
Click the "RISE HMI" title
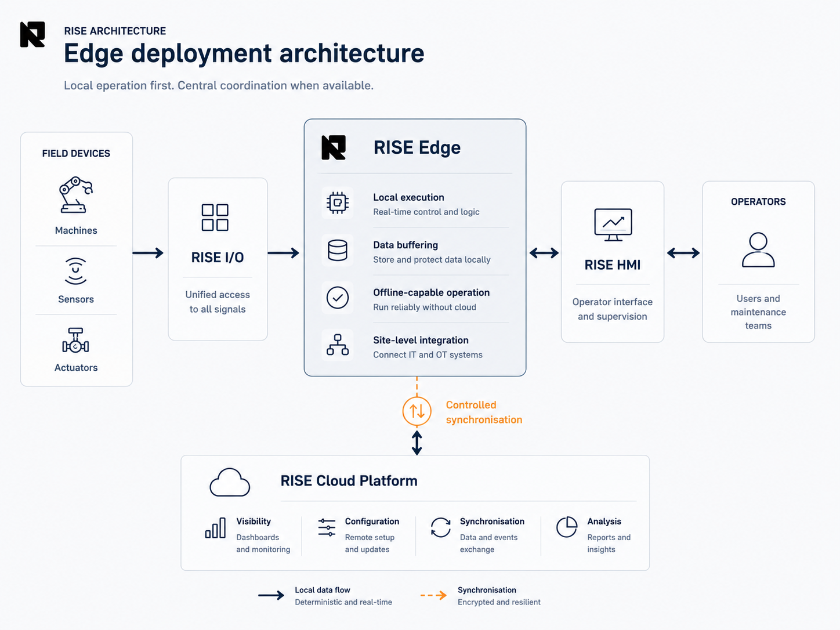coord(613,265)
